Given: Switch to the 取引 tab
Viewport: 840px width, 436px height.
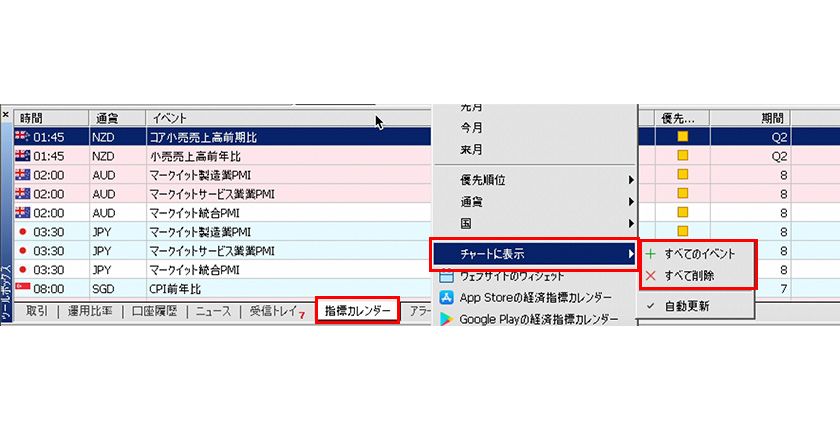Looking at the screenshot, I should 36,311.
